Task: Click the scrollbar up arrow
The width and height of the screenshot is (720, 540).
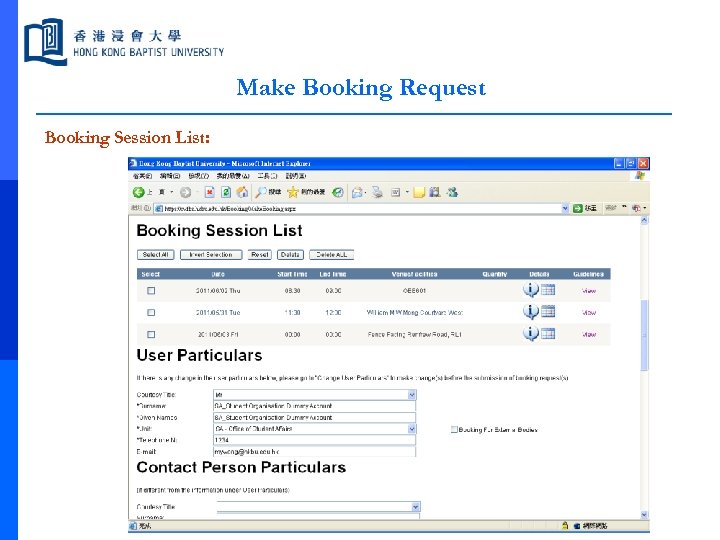Action: point(644,220)
